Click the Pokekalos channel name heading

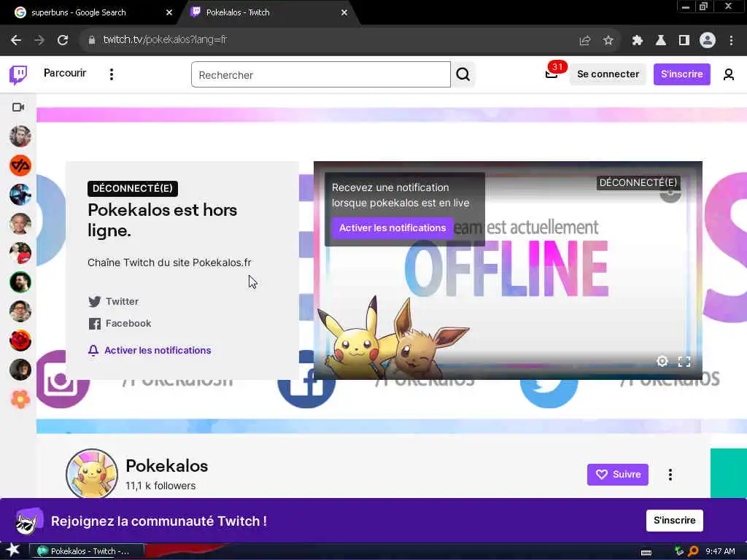167,466
